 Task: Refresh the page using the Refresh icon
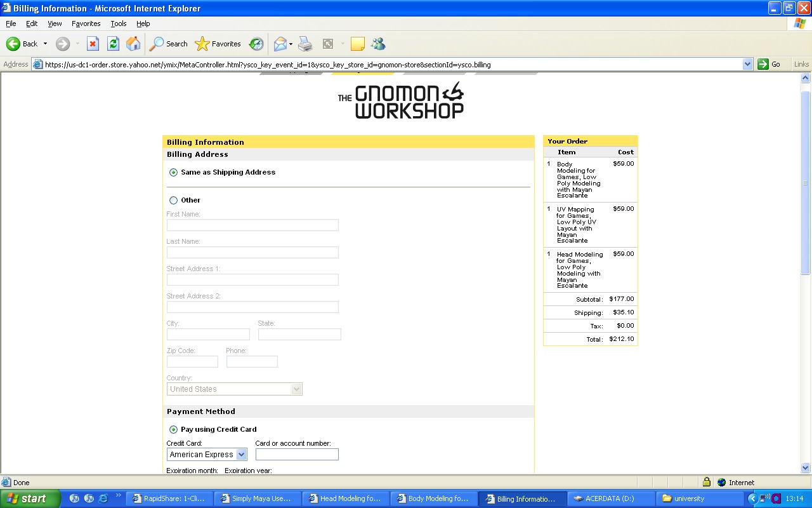click(113, 44)
